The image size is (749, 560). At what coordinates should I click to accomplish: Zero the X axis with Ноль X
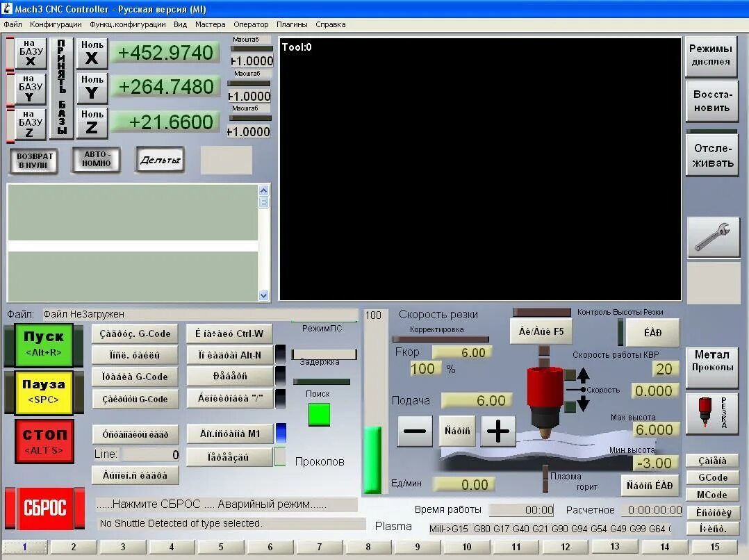(92, 53)
